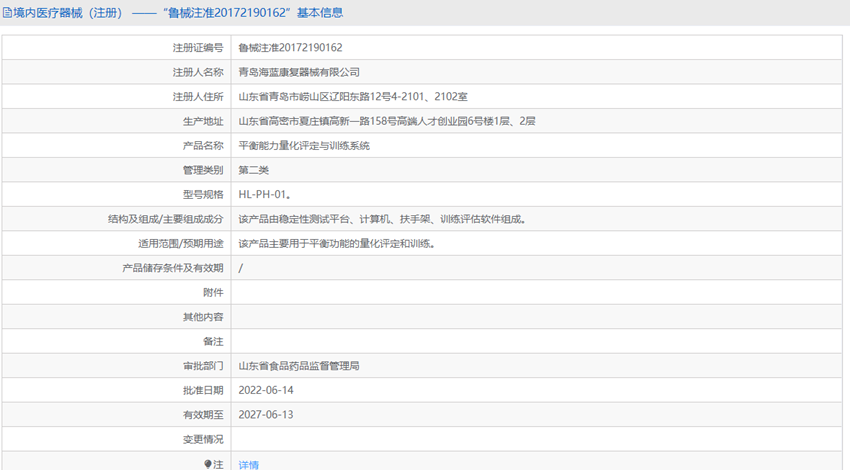
Task: Select the intended use text 该产品主要用于平衡功能的量化评定和训练。
Action: (337, 243)
